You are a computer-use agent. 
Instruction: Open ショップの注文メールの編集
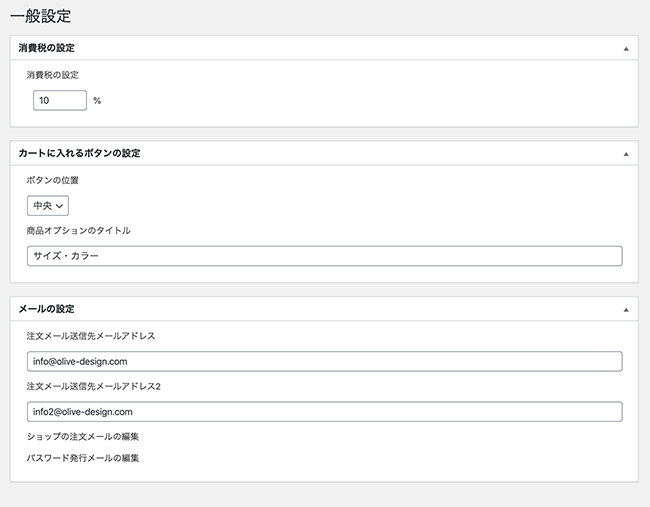pyautogui.click(x=82, y=437)
